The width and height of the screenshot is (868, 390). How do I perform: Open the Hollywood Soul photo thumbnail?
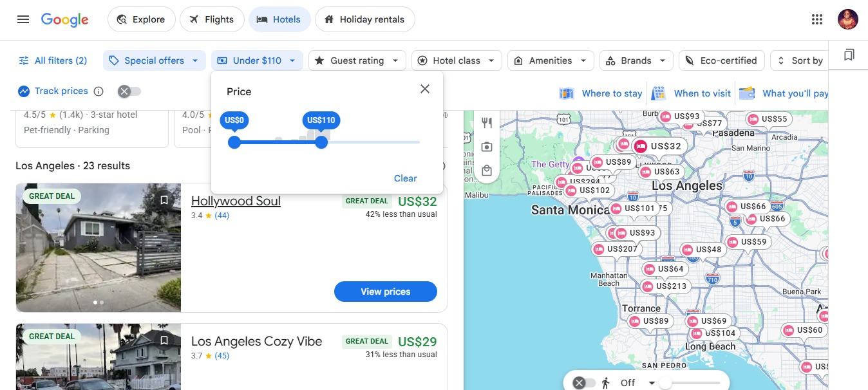99,248
